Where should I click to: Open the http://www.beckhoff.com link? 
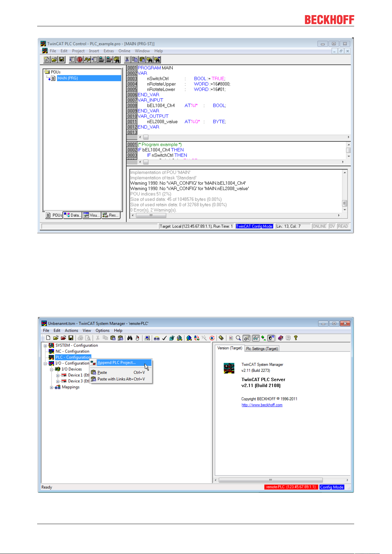(x=262, y=405)
